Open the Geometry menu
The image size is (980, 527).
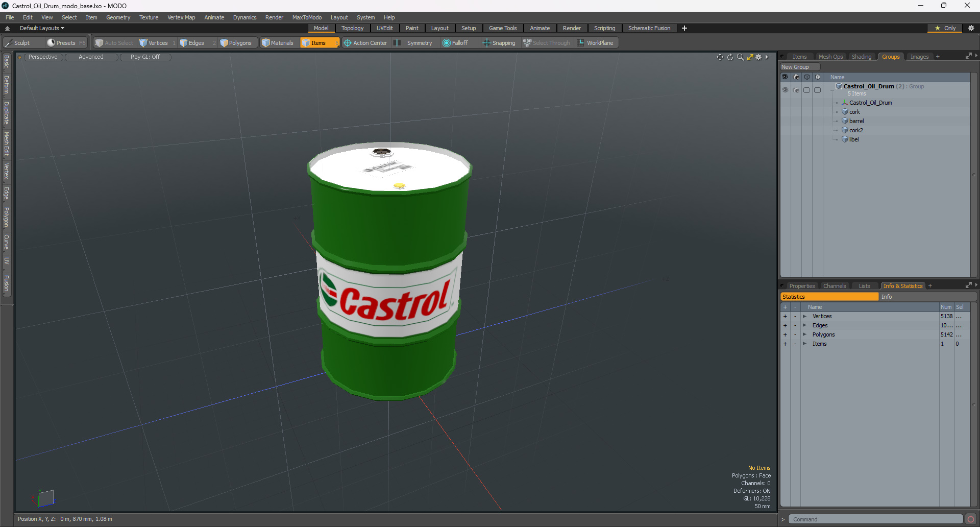point(118,17)
